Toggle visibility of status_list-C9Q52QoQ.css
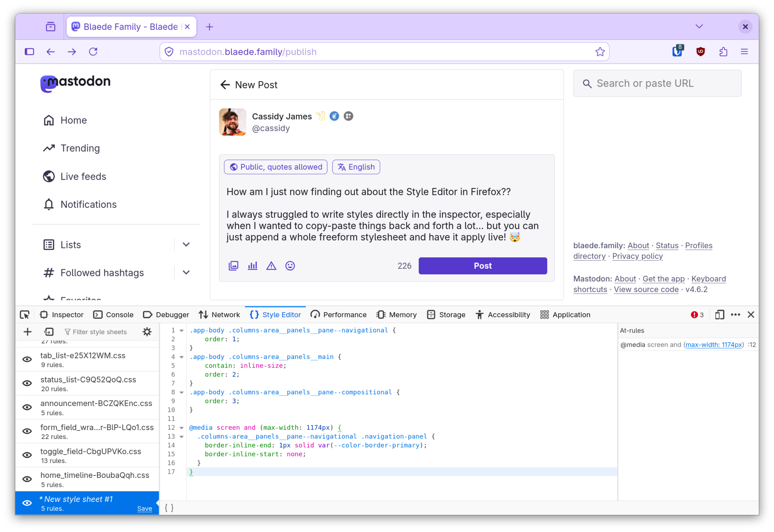This screenshot has height=532, width=774. (27, 383)
